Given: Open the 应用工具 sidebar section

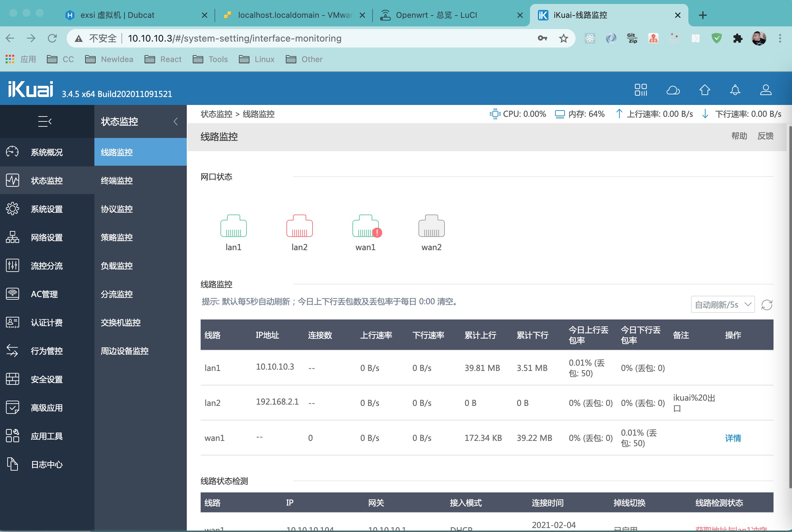Looking at the screenshot, I should [47, 436].
